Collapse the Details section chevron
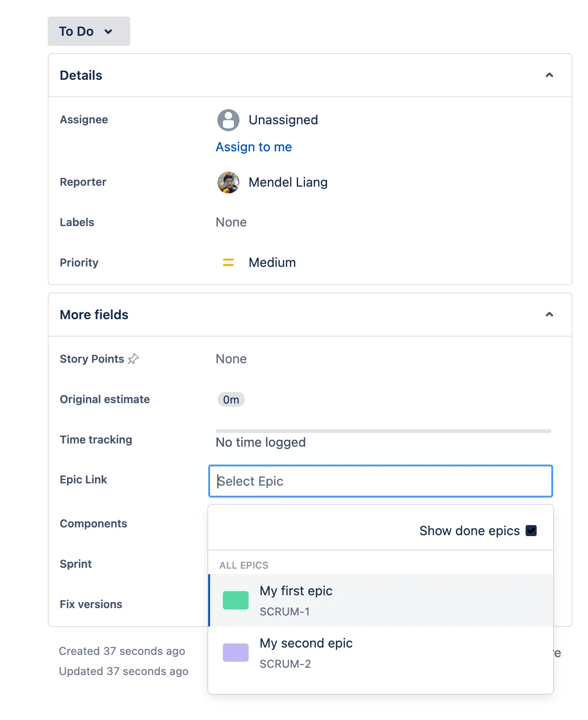Screen dimensions: 588x720 549,75
